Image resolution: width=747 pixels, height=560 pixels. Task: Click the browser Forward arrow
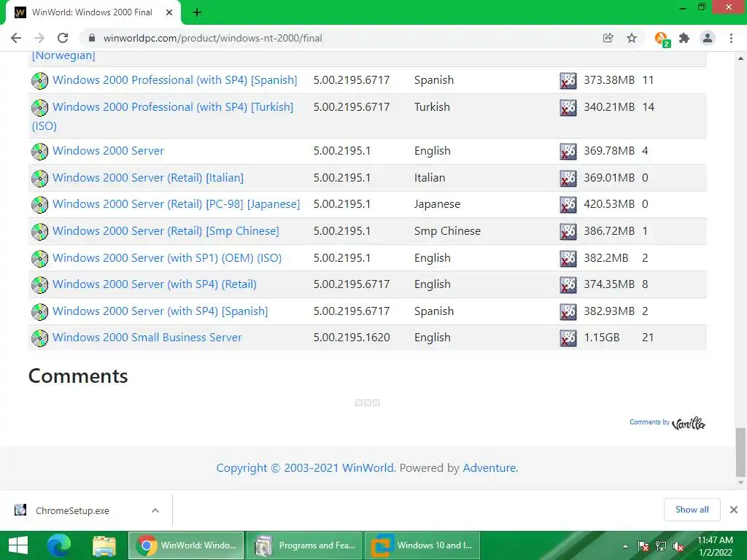[39, 38]
